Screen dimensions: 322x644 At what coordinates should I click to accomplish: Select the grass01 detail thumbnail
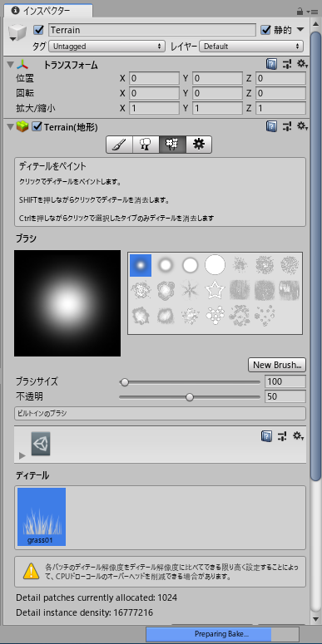point(41,517)
